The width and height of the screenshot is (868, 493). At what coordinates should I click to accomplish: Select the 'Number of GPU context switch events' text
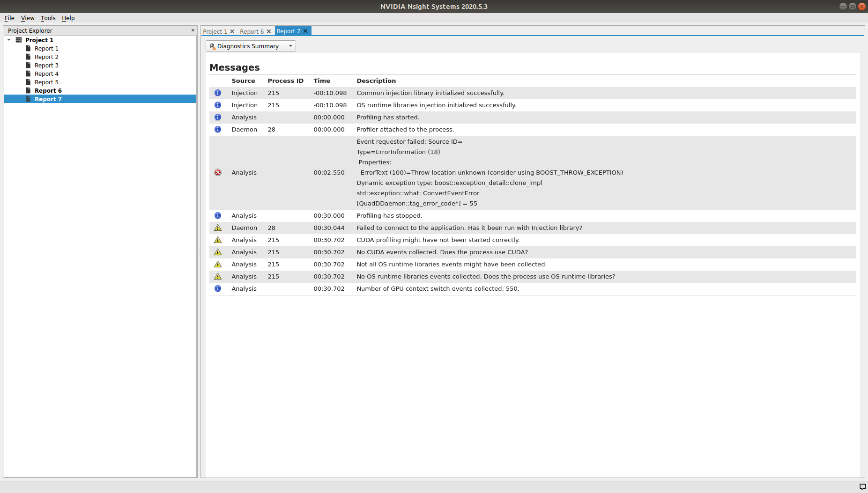pos(438,289)
